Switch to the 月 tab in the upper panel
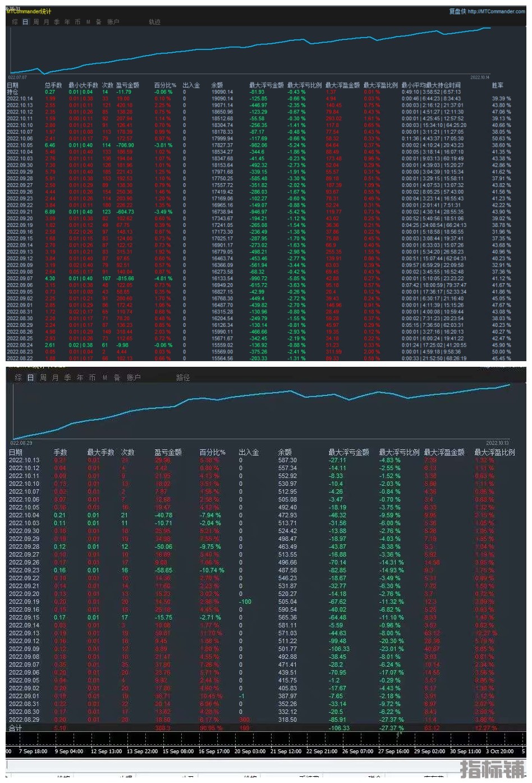This screenshot has height=783, width=532. pos(46,22)
